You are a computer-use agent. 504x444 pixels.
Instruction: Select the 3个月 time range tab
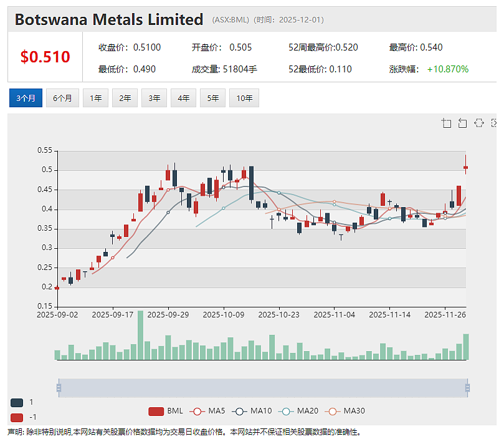click(x=26, y=98)
